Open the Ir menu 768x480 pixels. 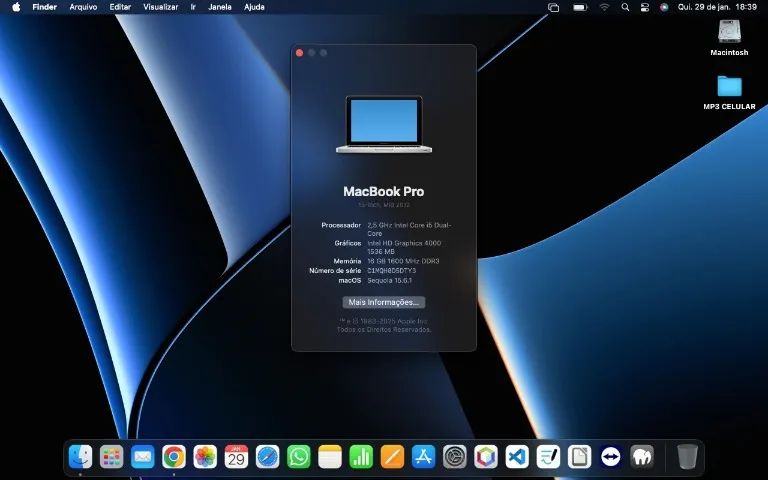(x=193, y=7)
